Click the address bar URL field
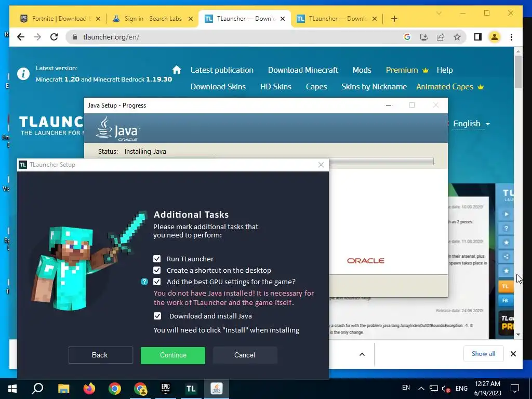This screenshot has height=399, width=532. click(234, 37)
